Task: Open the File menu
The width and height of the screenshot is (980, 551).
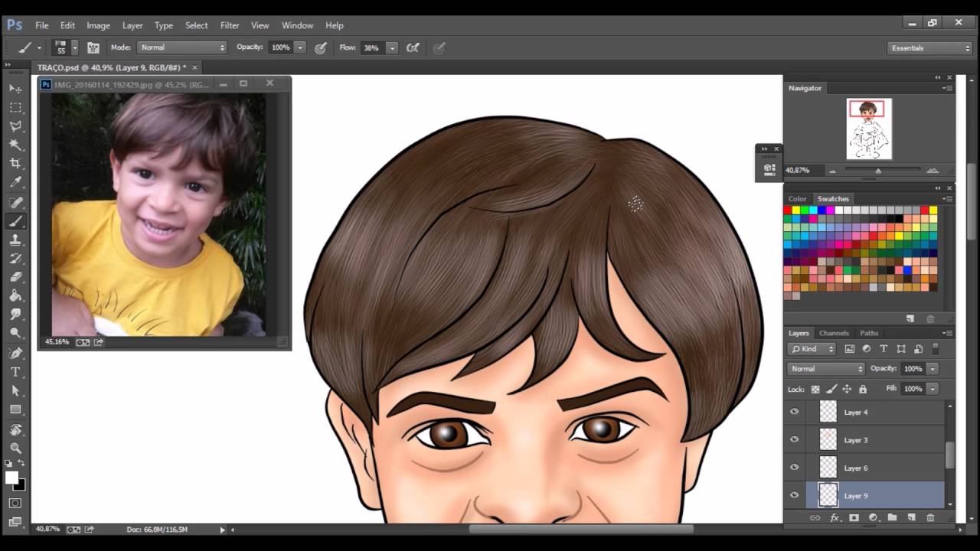Action: coord(41,25)
